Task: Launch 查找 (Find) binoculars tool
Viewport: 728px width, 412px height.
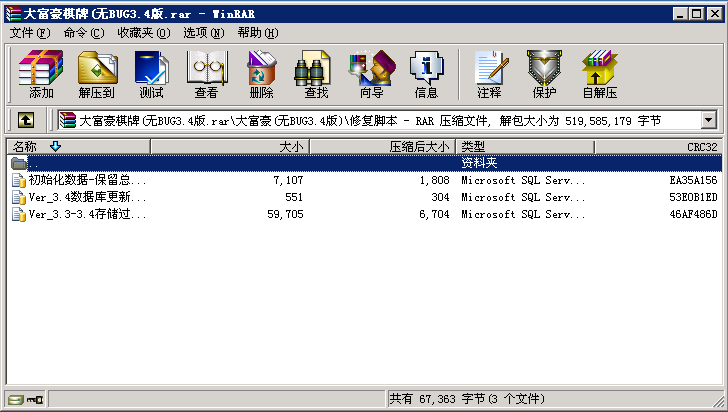Action: click(x=316, y=74)
